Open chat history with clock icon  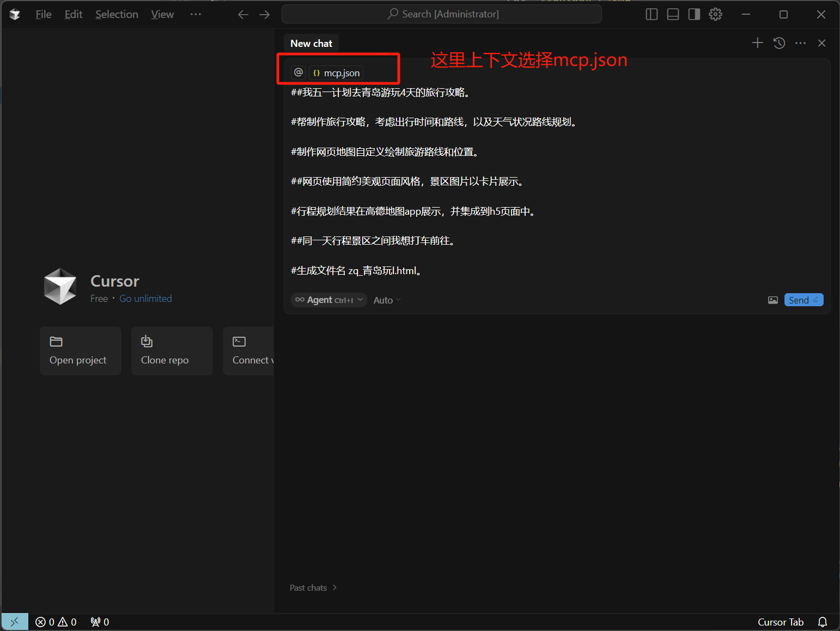point(779,43)
